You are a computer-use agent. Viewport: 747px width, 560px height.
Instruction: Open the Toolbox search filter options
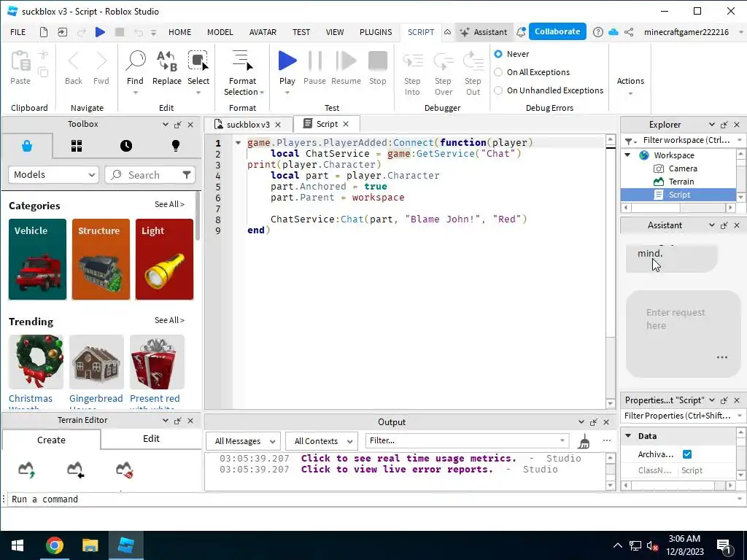[x=187, y=175]
